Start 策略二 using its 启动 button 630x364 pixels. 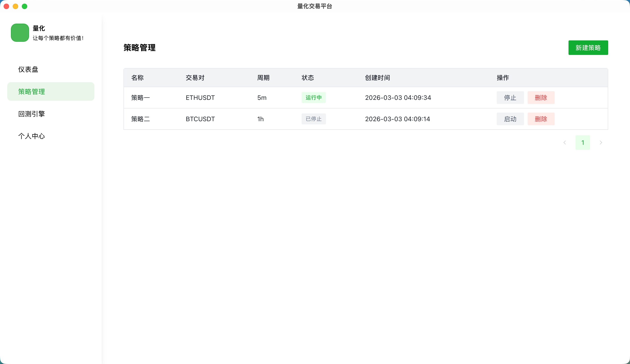click(510, 119)
